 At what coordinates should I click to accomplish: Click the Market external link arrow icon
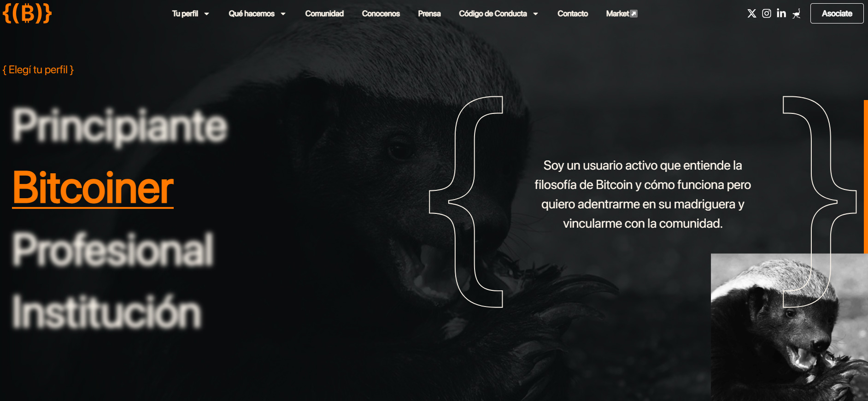(x=634, y=14)
